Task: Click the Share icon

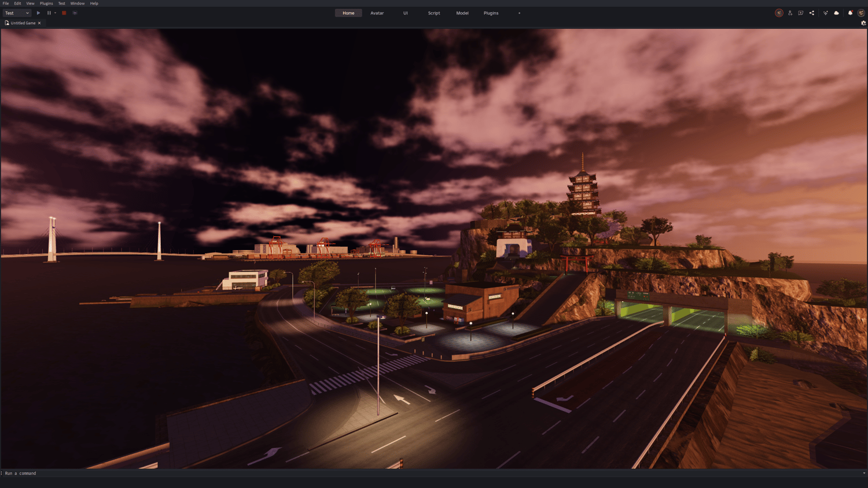Action: coord(812,13)
